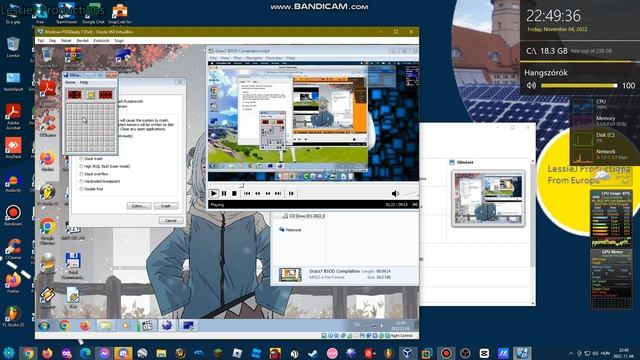This screenshot has height=360, width=640.
Task: Select CD Drive (D:) in explorer pane
Action: (x=304, y=216)
